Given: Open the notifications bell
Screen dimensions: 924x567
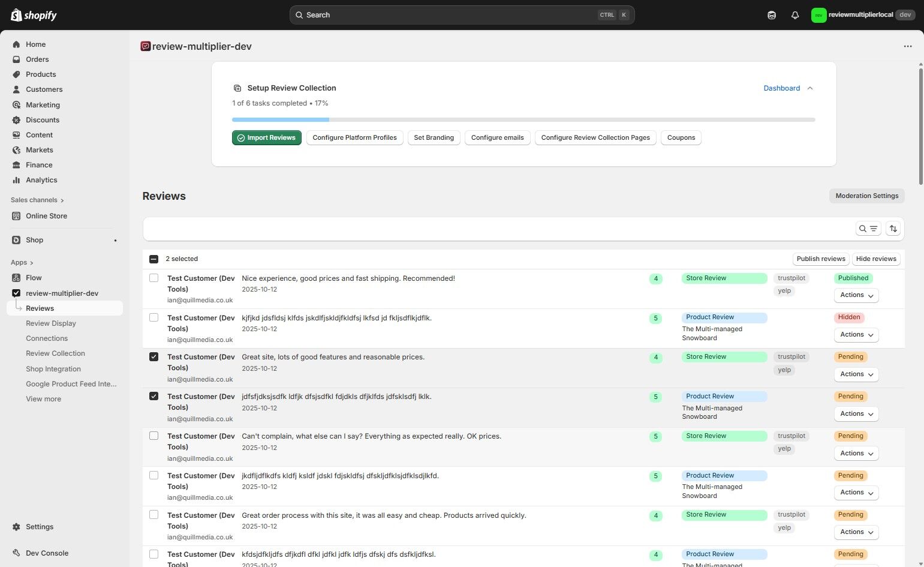Looking at the screenshot, I should (x=795, y=14).
